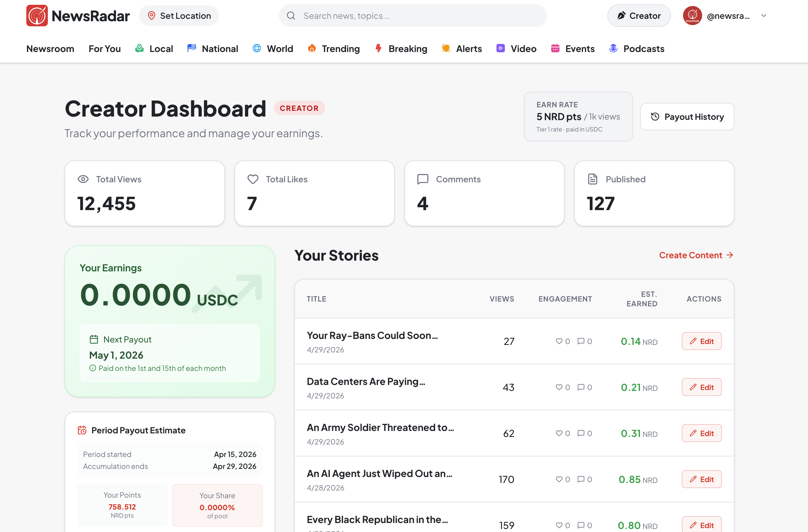Screen dimensions: 808x532
Task: Click the Breaking lightning bolt icon
Action: [x=379, y=48]
